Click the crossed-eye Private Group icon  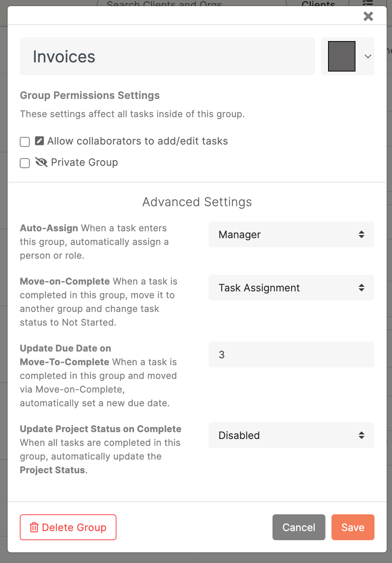click(x=41, y=162)
